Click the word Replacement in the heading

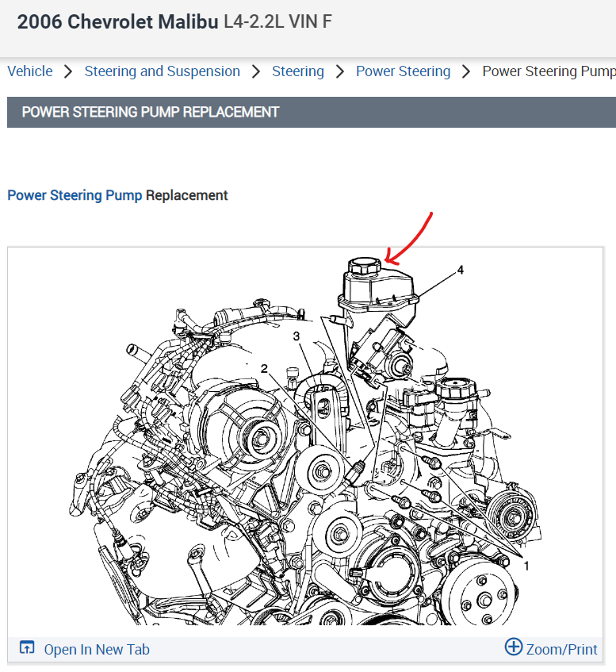[x=187, y=195]
